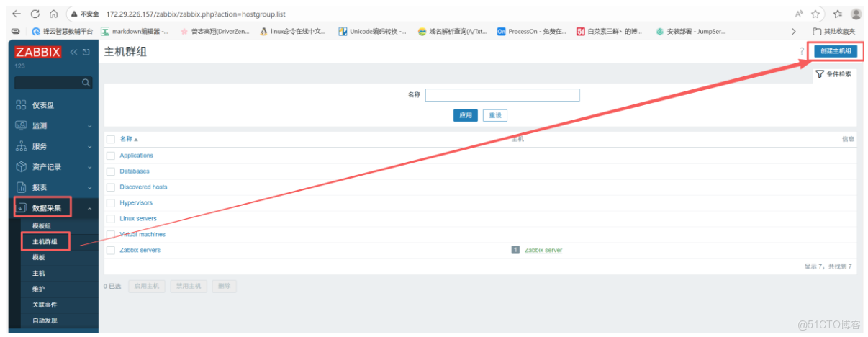Toggle the select-all checkbox in header
Image resolution: width=868 pixels, height=337 pixels.
point(111,139)
